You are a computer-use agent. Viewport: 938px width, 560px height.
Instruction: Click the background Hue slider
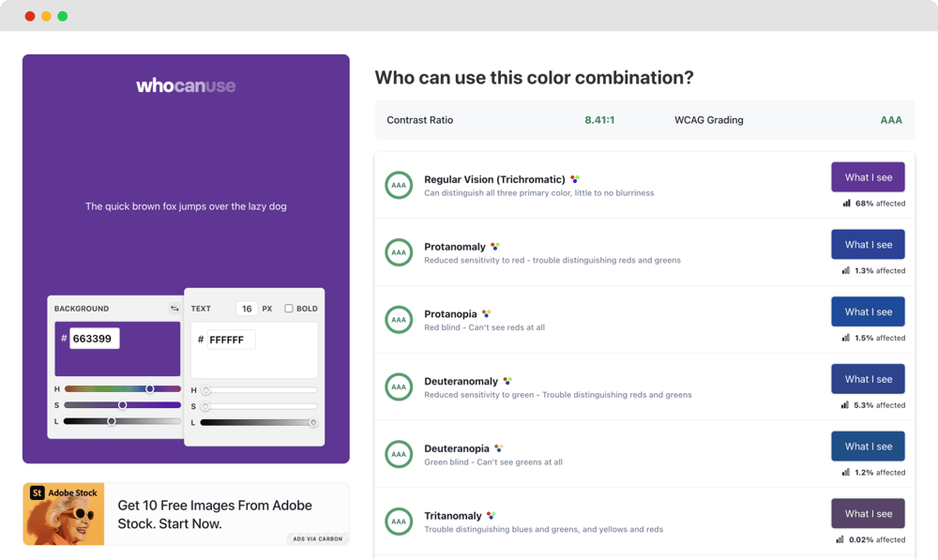(122, 388)
